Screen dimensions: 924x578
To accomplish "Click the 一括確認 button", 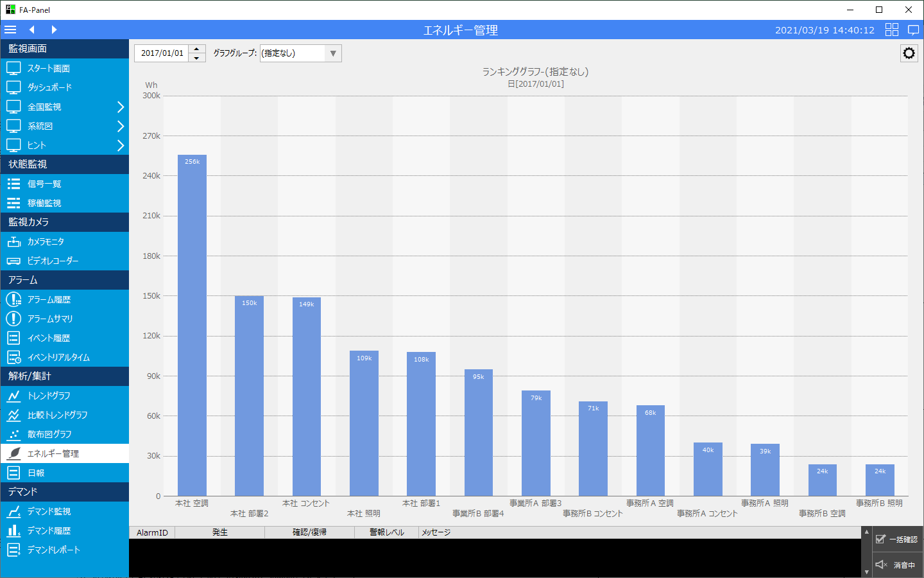I will (x=898, y=539).
